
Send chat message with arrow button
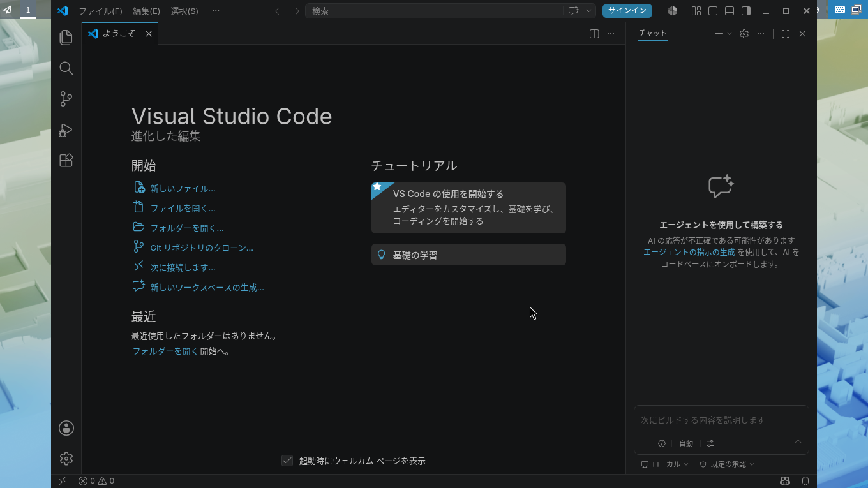pos(798,443)
